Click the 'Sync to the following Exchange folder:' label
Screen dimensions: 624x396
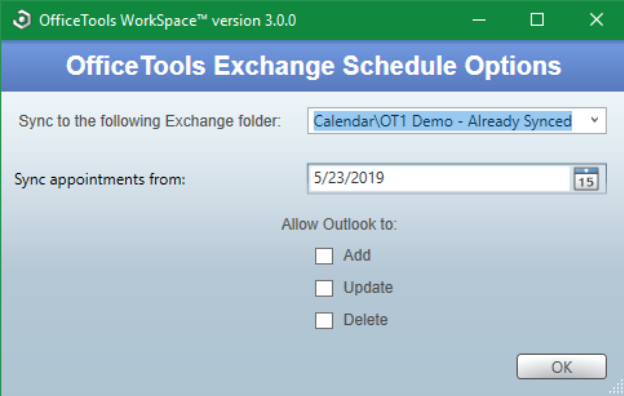(150, 121)
